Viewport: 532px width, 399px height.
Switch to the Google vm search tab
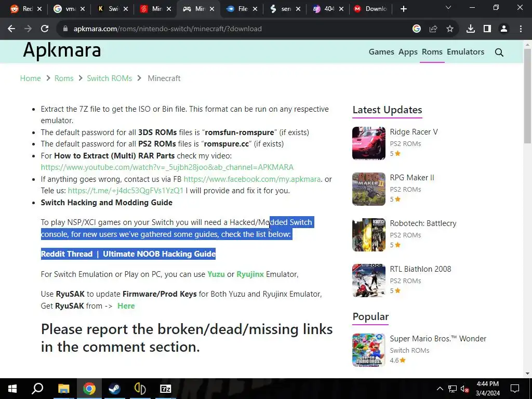pyautogui.click(x=64, y=9)
